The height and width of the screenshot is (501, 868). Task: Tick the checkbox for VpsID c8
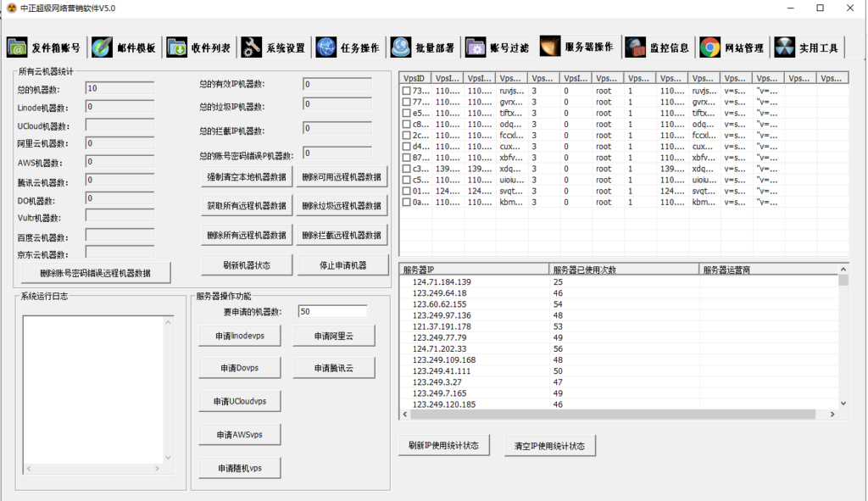click(406, 124)
